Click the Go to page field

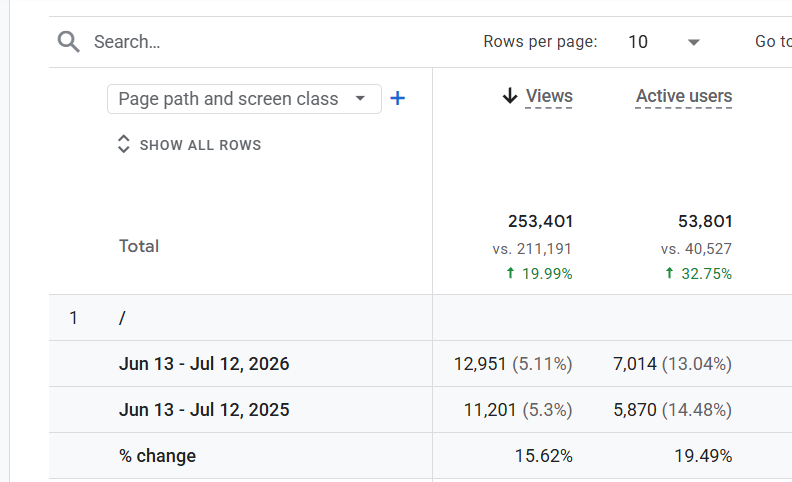click(773, 41)
